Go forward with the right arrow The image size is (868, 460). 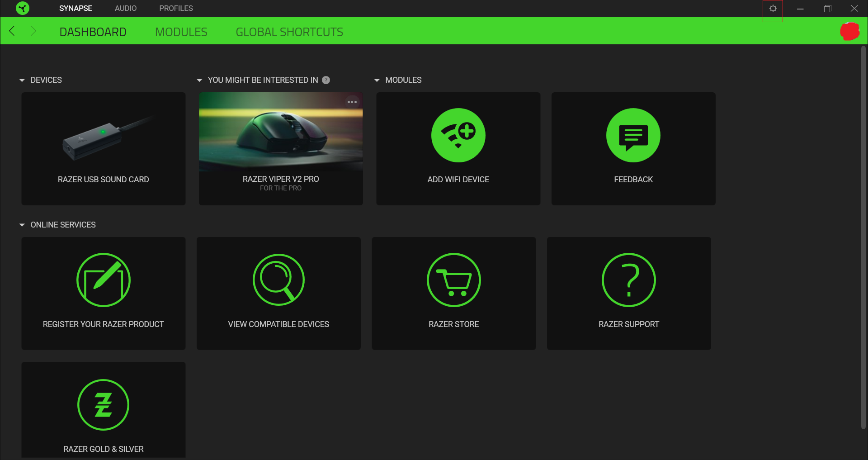33,31
